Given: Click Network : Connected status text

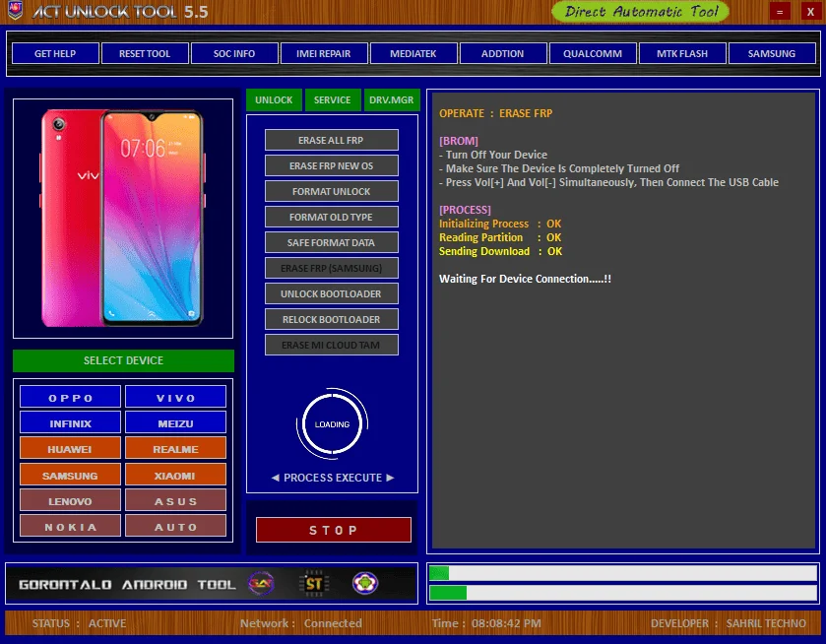Looking at the screenshot, I should click(301, 623).
